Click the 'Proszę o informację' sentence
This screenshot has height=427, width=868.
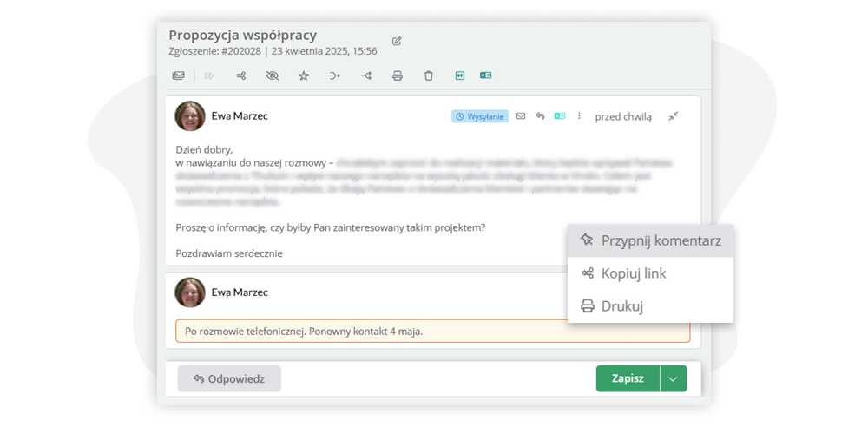(331, 227)
